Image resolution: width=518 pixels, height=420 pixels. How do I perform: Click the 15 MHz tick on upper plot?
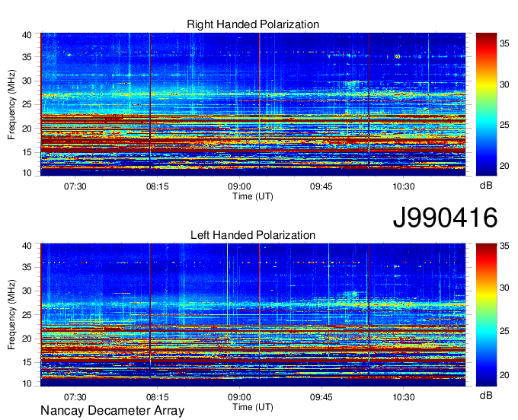pos(27,152)
